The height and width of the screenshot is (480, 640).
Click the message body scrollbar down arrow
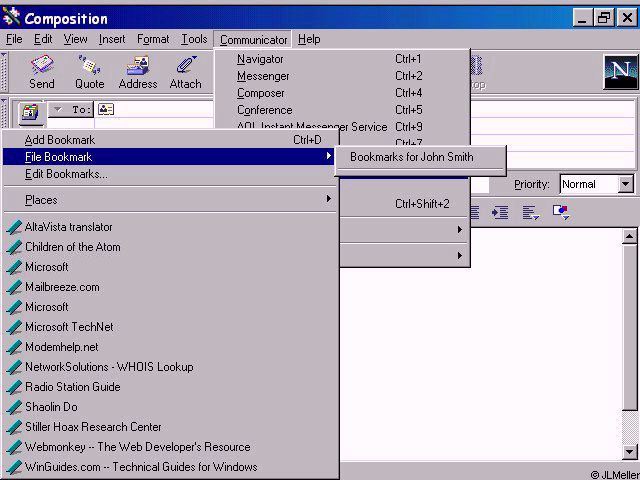(x=629, y=451)
